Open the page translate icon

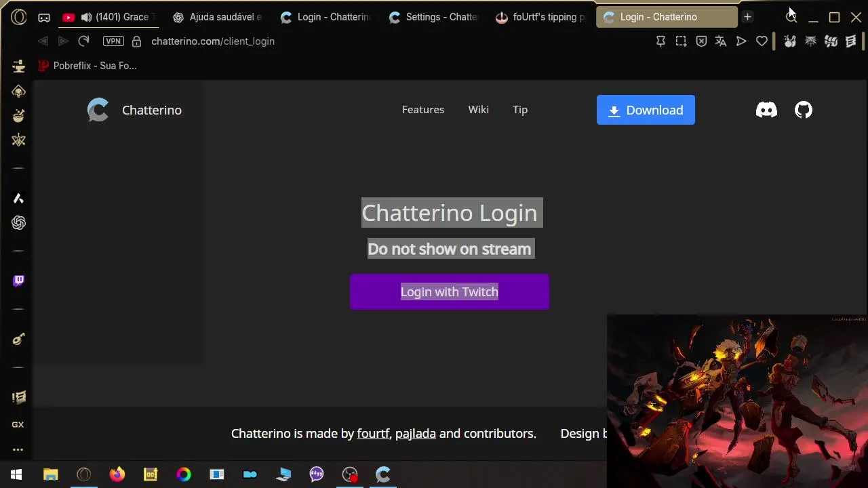coord(721,41)
